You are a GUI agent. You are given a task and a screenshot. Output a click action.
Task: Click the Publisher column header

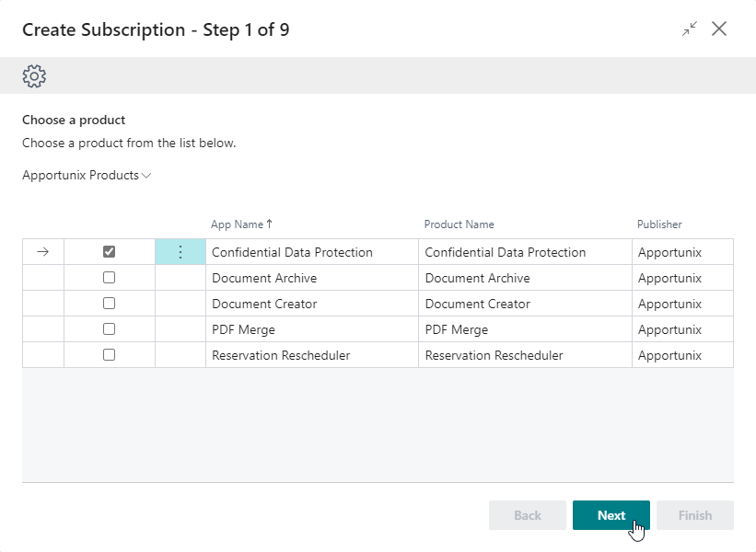659,224
